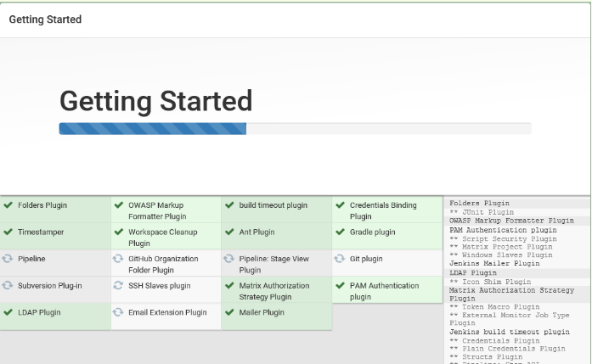Select the Subversion Plug-in label
Screen dimensions: 592x364
50,286
